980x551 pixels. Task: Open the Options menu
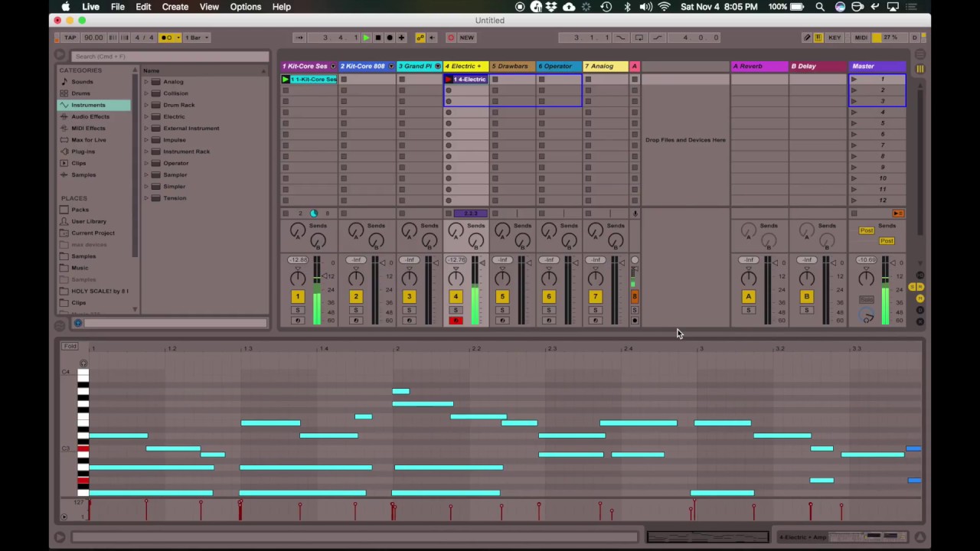pos(246,7)
